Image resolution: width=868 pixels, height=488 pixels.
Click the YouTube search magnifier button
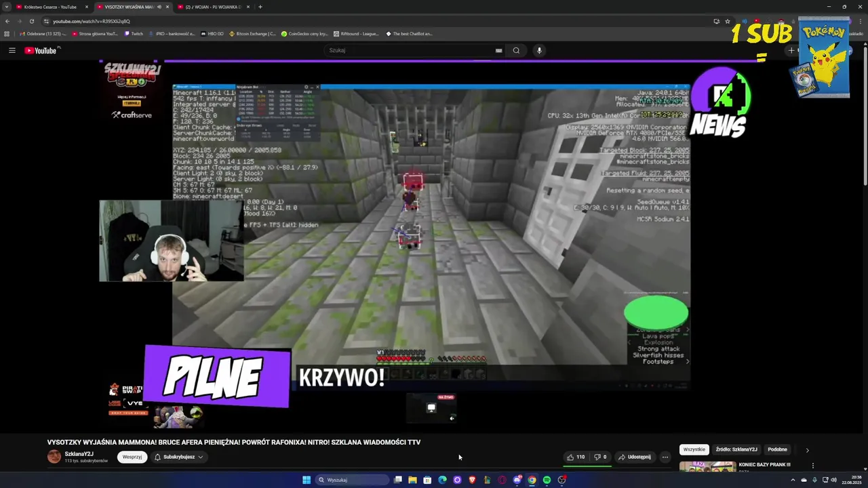pos(516,50)
